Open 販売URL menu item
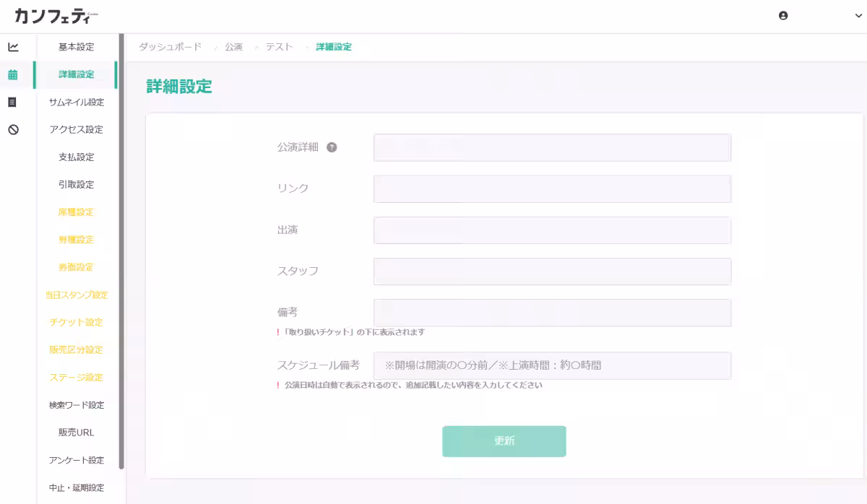Image resolution: width=867 pixels, height=504 pixels. 77,433
